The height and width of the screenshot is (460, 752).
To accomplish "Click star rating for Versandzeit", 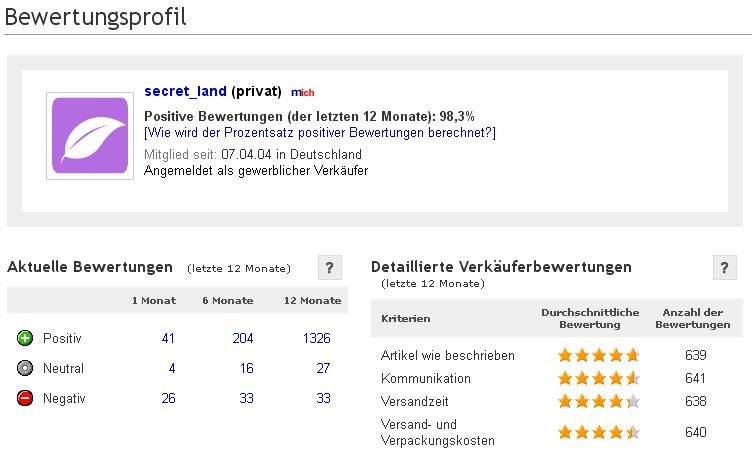I will point(598,402).
